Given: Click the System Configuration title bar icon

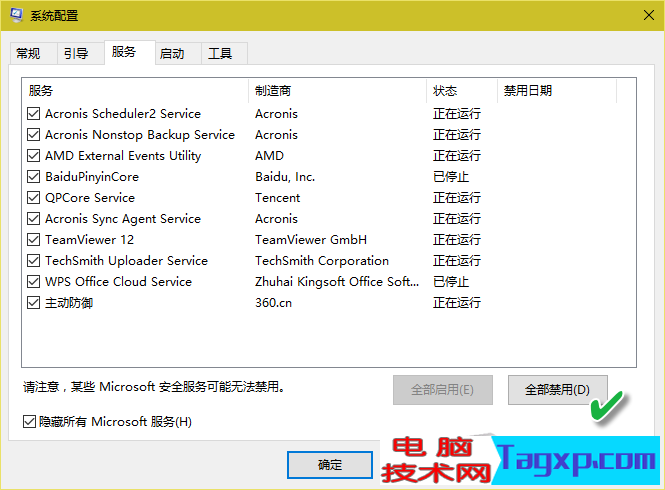Looking at the screenshot, I should coord(16,15).
